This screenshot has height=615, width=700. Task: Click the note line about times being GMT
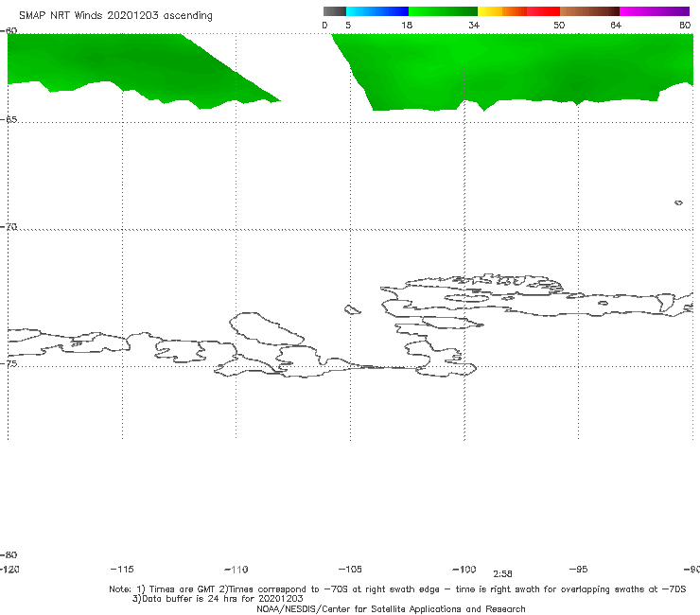coord(397,589)
